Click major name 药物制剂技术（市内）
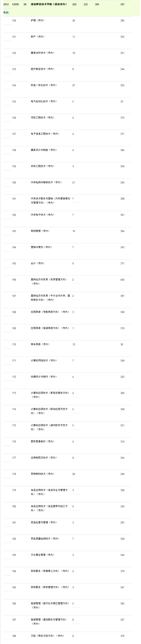 [43, 474]
